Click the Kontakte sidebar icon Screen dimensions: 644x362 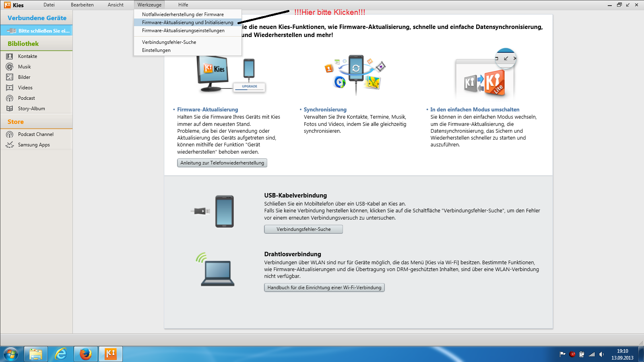click(x=10, y=56)
